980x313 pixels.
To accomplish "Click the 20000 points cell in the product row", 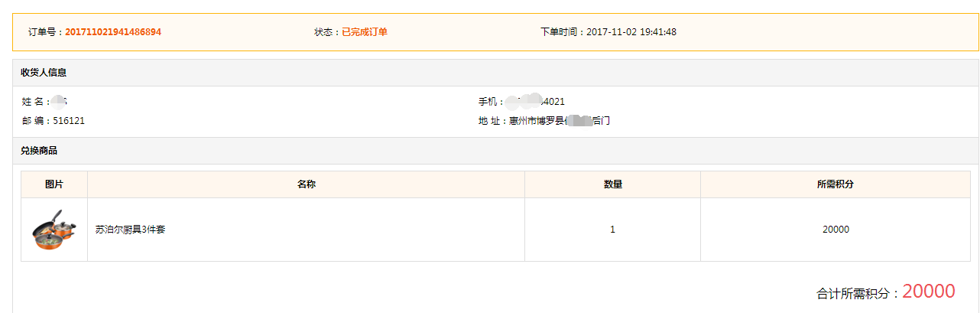I will pos(836,230).
